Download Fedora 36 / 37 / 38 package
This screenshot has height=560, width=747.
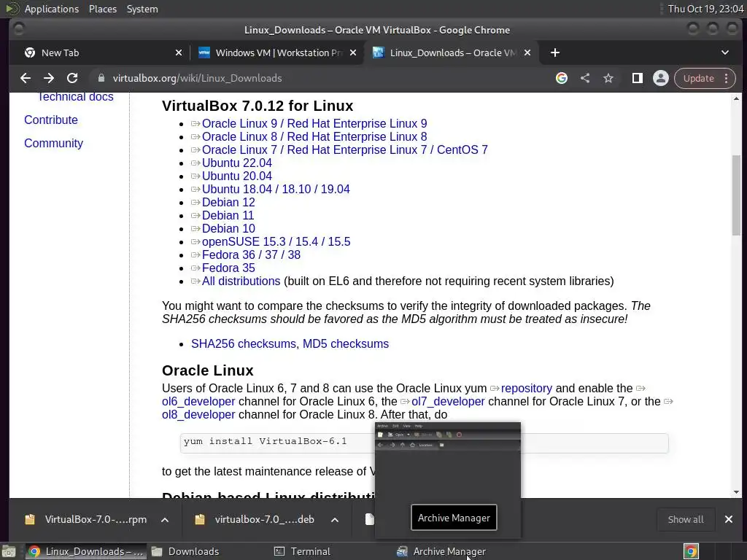click(x=251, y=254)
